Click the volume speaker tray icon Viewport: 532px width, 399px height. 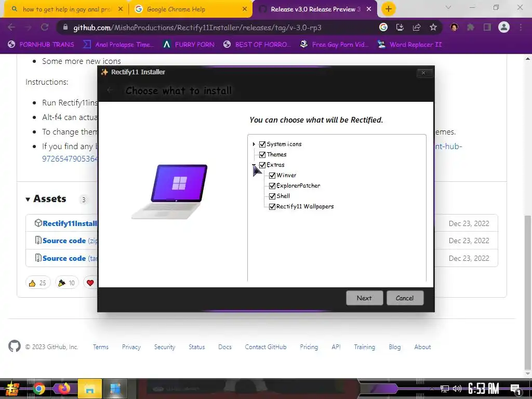coord(457,389)
